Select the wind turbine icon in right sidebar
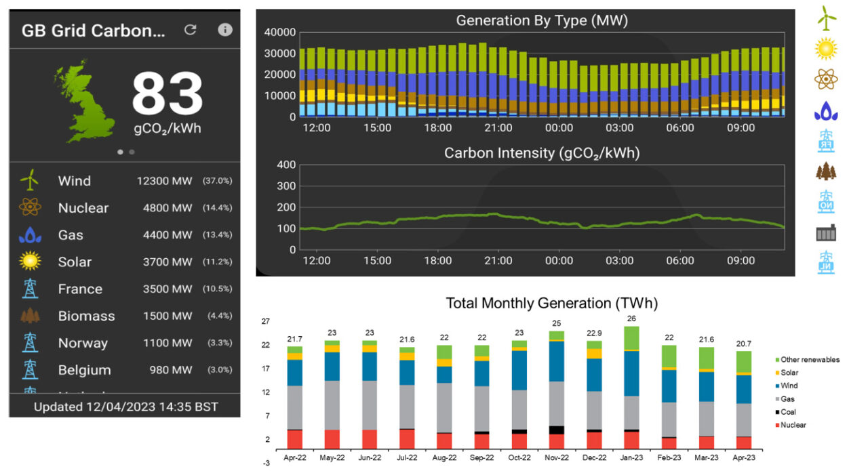The width and height of the screenshot is (868, 473). (x=826, y=19)
